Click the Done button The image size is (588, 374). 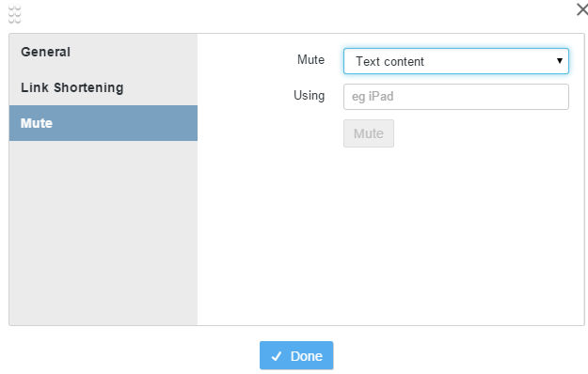296,355
